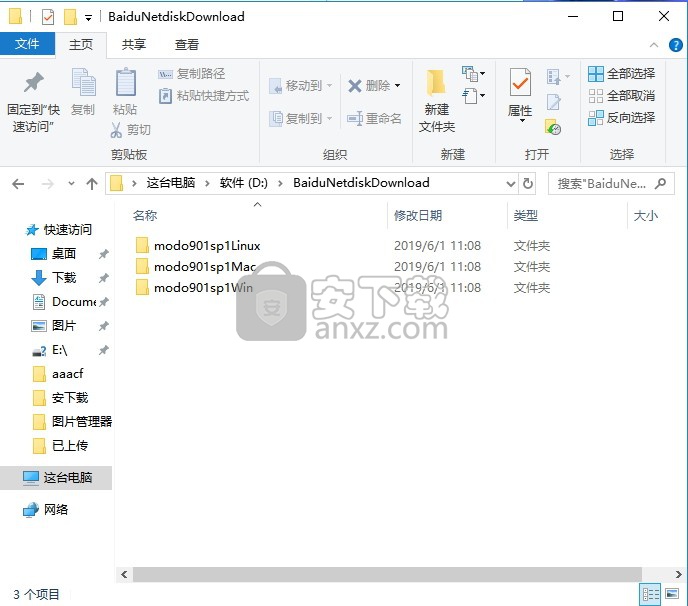Click Copy path (复制路径) option
The image size is (688, 606).
click(x=191, y=74)
